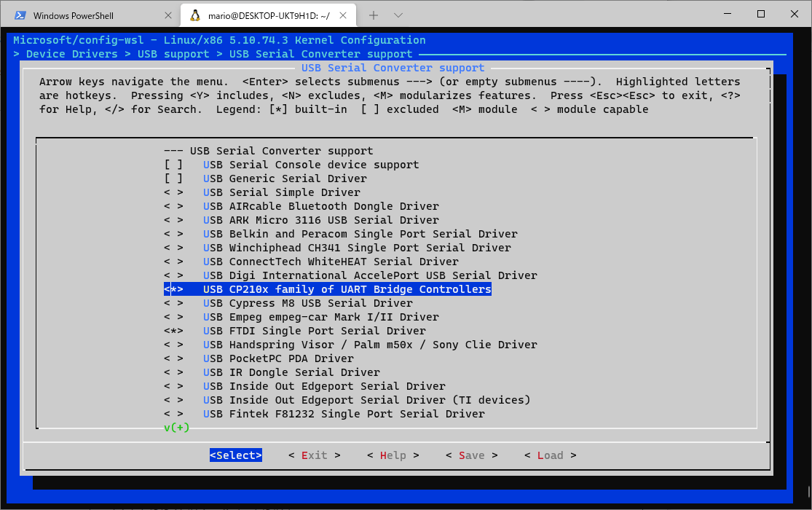Click the Tux penguin icon on the WSL tab

tap(195, 14)
